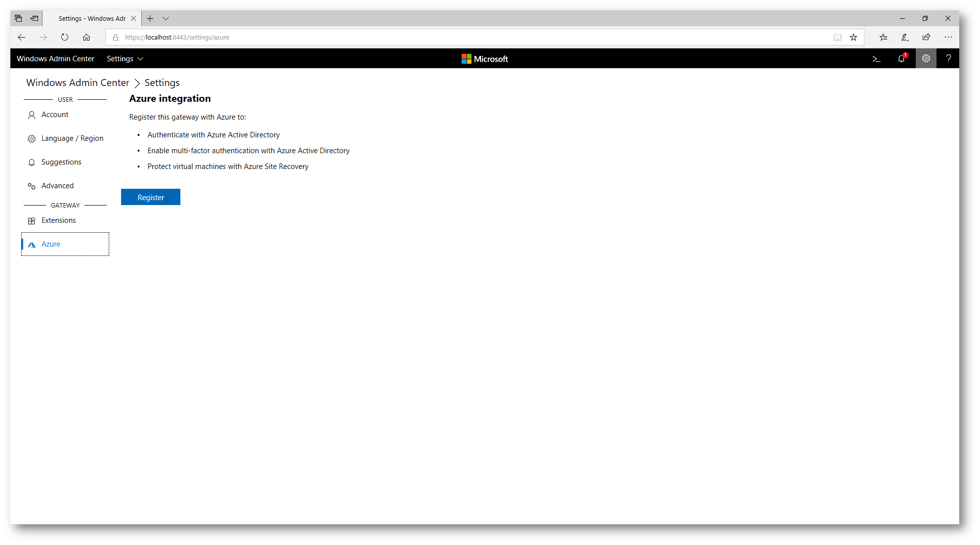Expand the Settings dropdown in header
Image resolution: width=980 pixels, height=545 pixels.
pyautogui.click(x=125, y=59)
